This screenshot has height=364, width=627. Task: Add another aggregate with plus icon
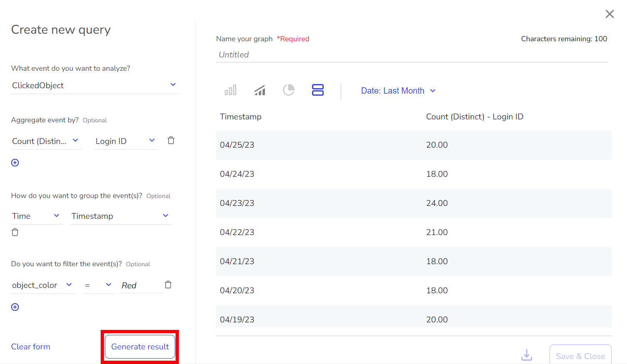(x=15, y=163)
